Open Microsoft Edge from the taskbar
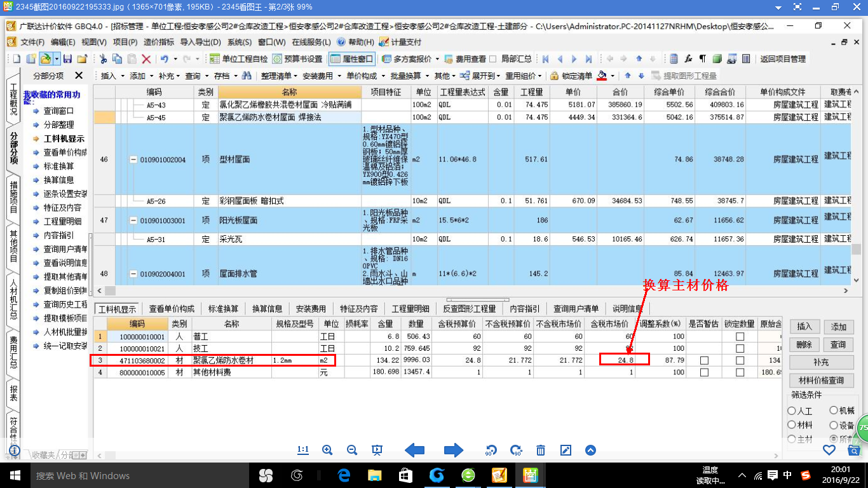This screenshot has width=868, height=488. pyautogui.click(x=344, y=475)
